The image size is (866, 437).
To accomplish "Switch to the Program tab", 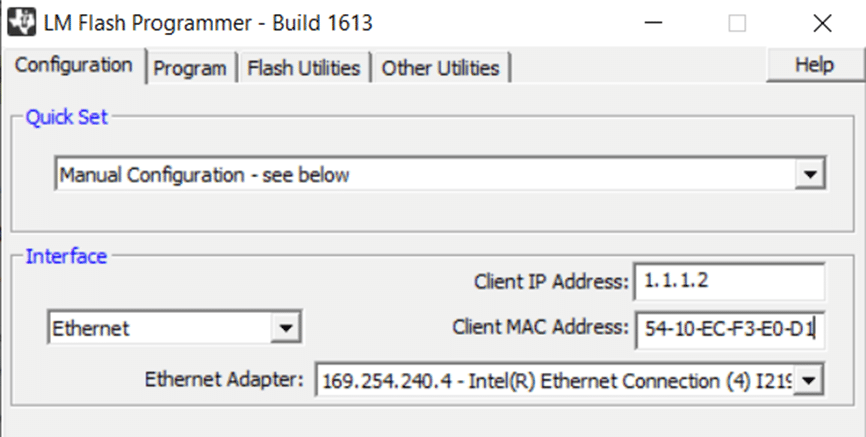I will 190,68.
